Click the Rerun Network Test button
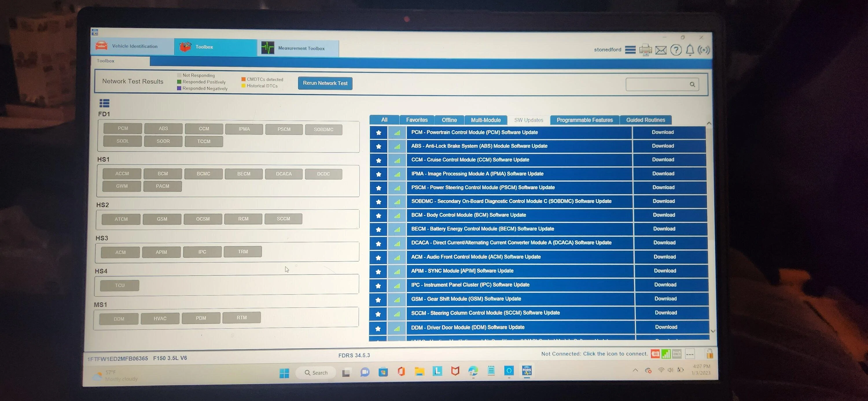 325,83
